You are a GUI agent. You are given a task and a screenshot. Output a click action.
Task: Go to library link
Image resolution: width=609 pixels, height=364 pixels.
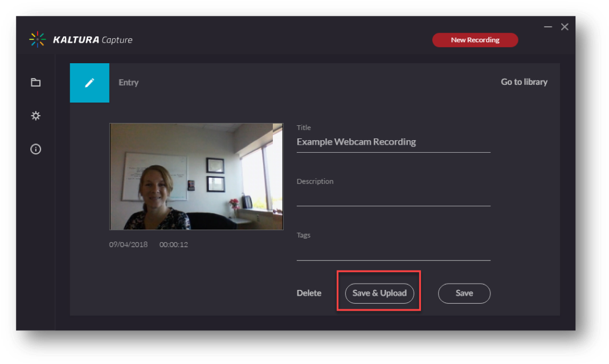coord(524,82)
